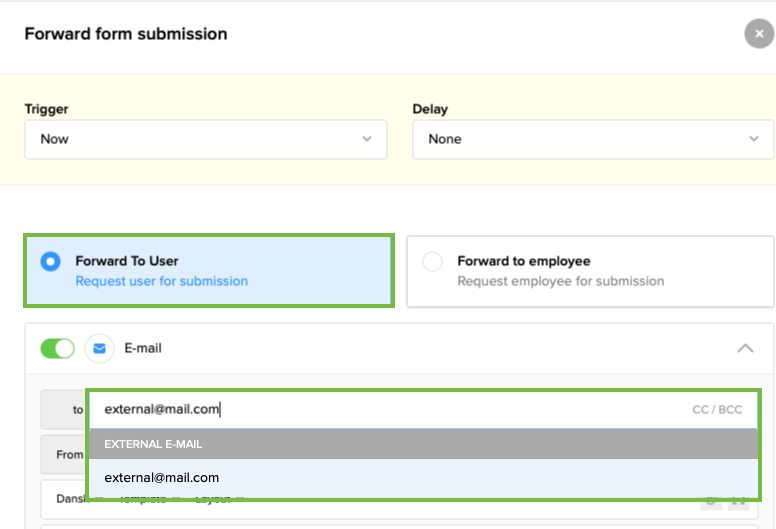
Task: Select the Forward to employee radio button
Action: (x=432, y=262)
